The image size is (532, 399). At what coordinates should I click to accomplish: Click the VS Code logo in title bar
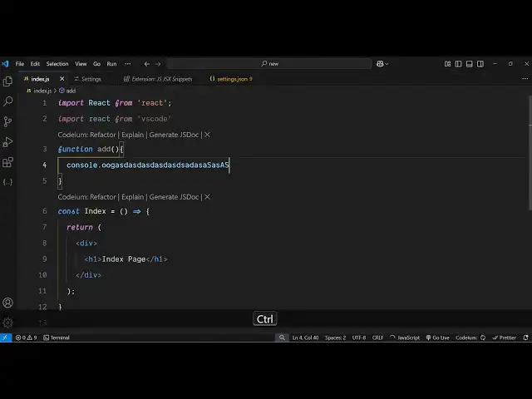coord(5,64)
